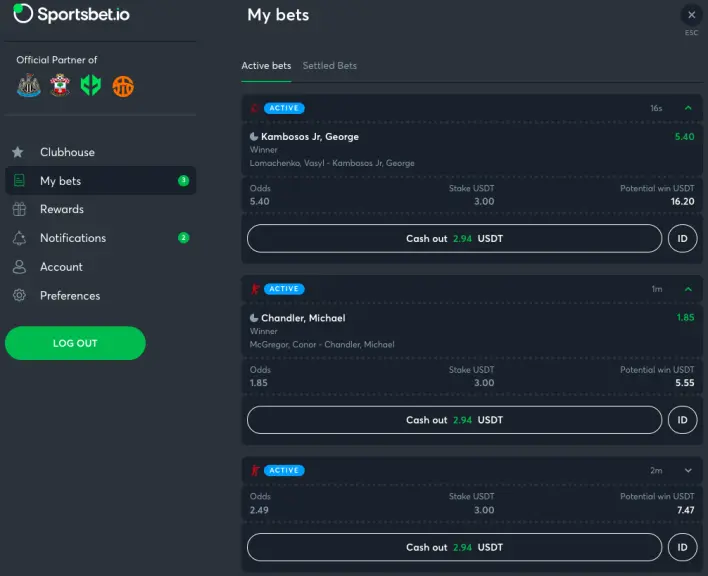
Task: Click the orange basketball partner logo
Action: (123, 86)
